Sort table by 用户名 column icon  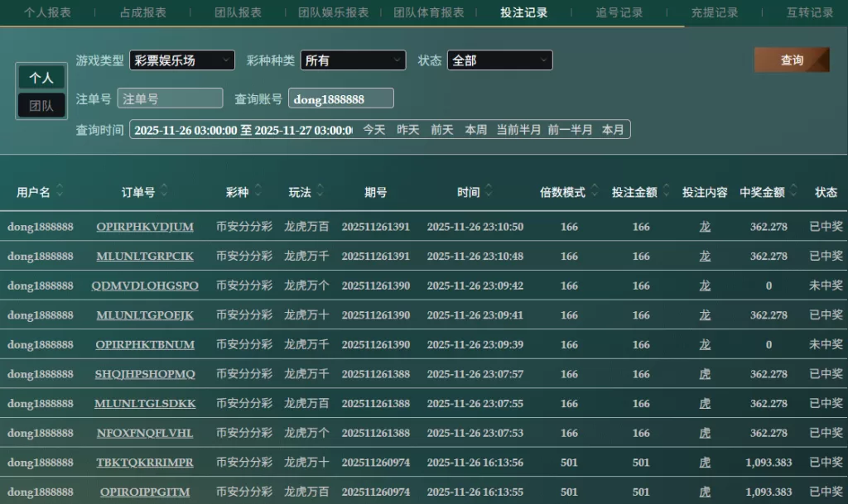click(60, 191)
